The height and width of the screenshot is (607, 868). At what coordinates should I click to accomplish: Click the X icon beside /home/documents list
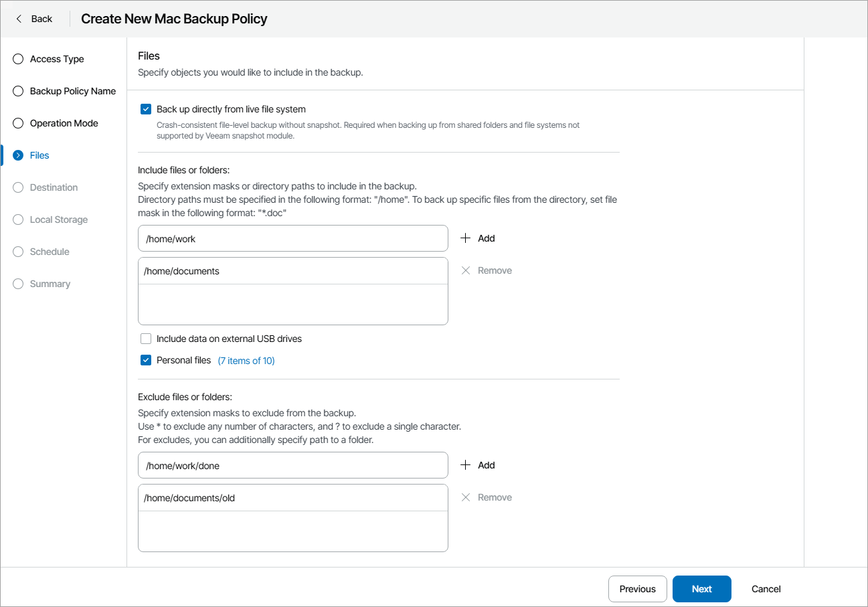point(466,270)
